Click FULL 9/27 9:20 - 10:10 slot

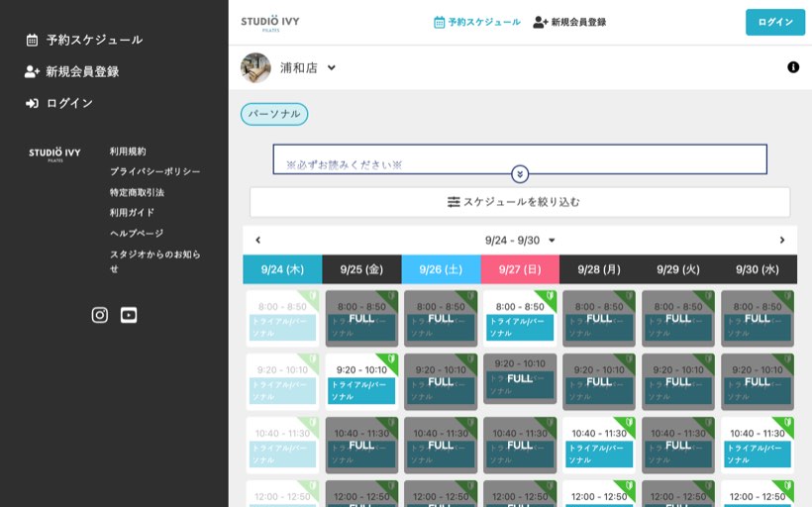520,378
